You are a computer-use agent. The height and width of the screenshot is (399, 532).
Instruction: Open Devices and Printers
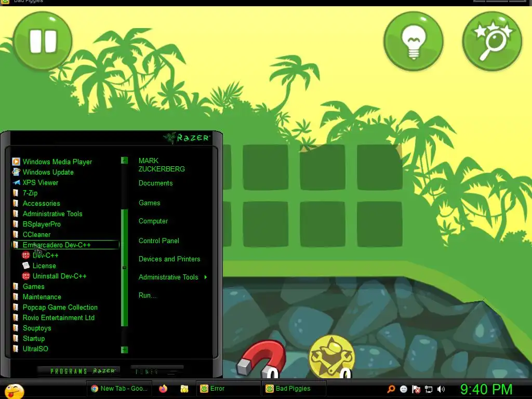tap(169, 259)
